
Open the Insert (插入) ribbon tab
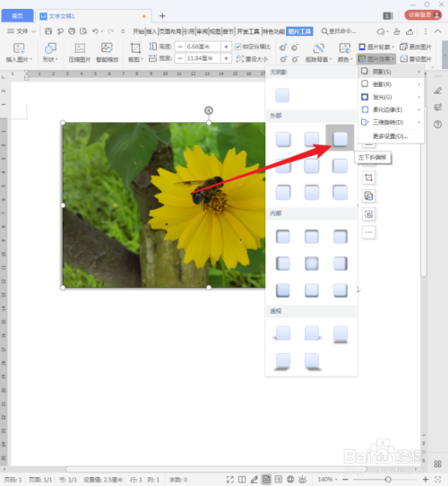[x=151, y=31]
